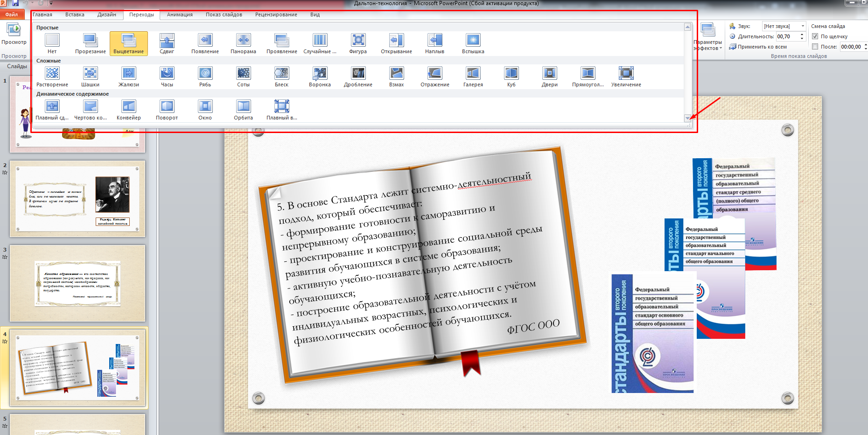Apply the Воронка transition
Image resolution: width=868 pixels, height=435 pixels.
click(320, 77)
